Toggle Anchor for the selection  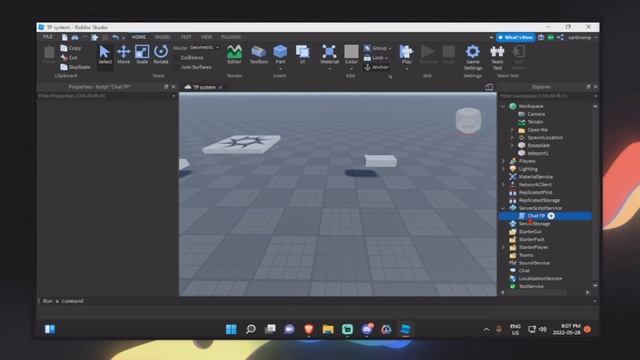376,67
